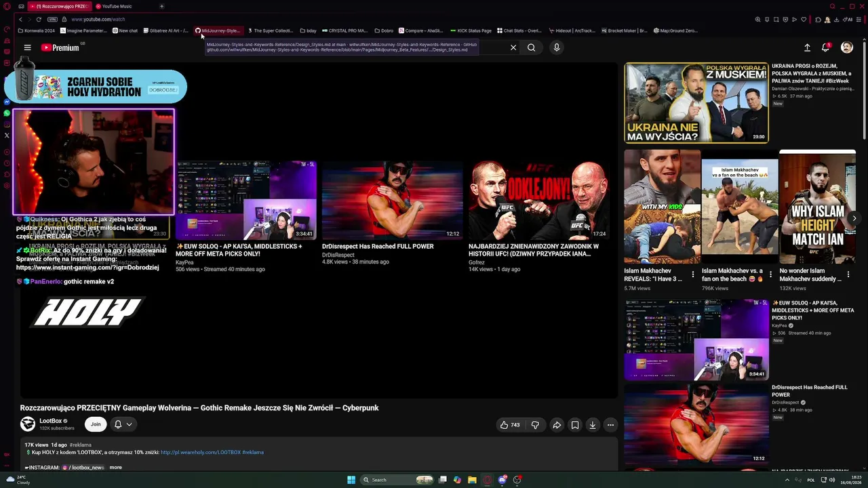Open Islam Makhachev REVEALS short
Viewport: 868px width, 488px height.
(x=662, y=207)
